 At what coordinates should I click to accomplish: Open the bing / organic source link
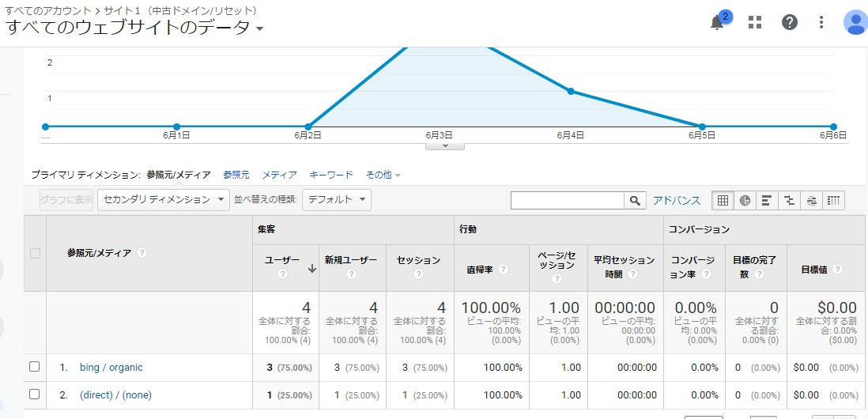111,368
